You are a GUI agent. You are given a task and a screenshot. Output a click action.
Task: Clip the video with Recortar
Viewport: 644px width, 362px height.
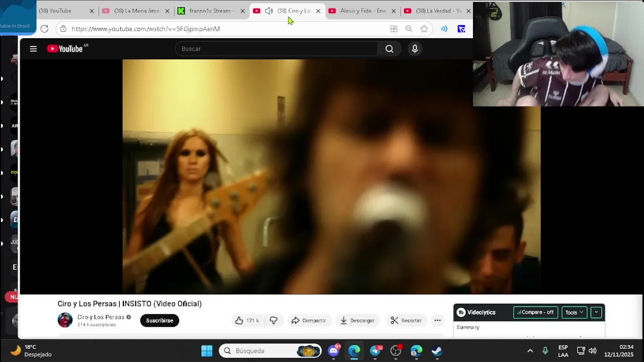407,320
